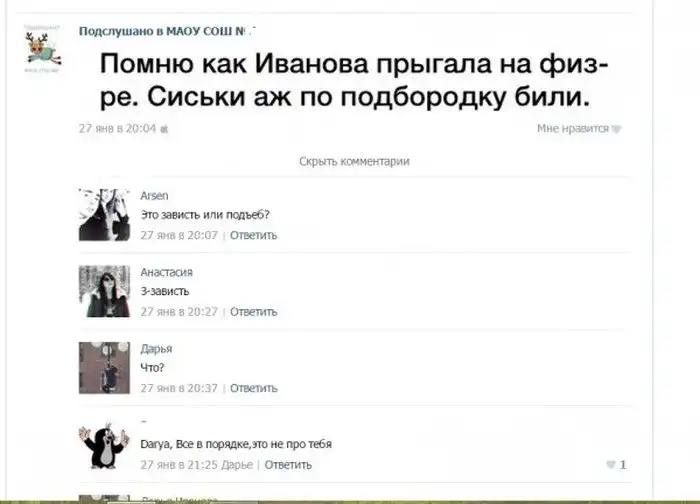
Task: Reply to Дарья's comment via Ответить
Action: pyautogui.click(x=254, y=388)
